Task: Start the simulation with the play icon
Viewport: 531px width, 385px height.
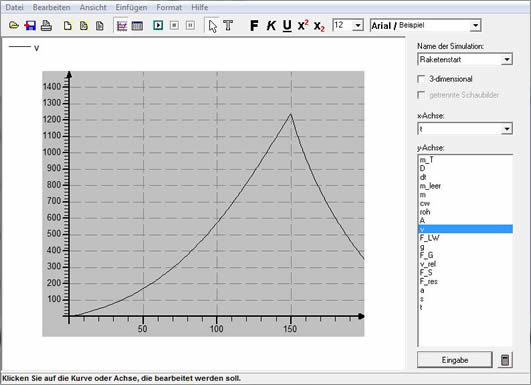Action: tap(158, 25)
